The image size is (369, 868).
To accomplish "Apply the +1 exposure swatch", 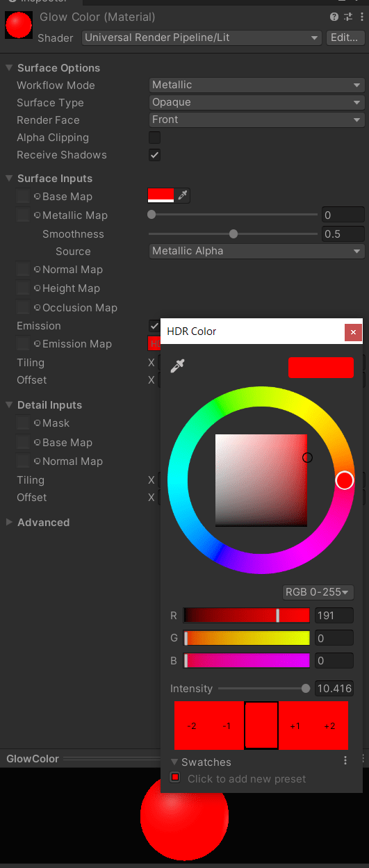I will point(296,726).
